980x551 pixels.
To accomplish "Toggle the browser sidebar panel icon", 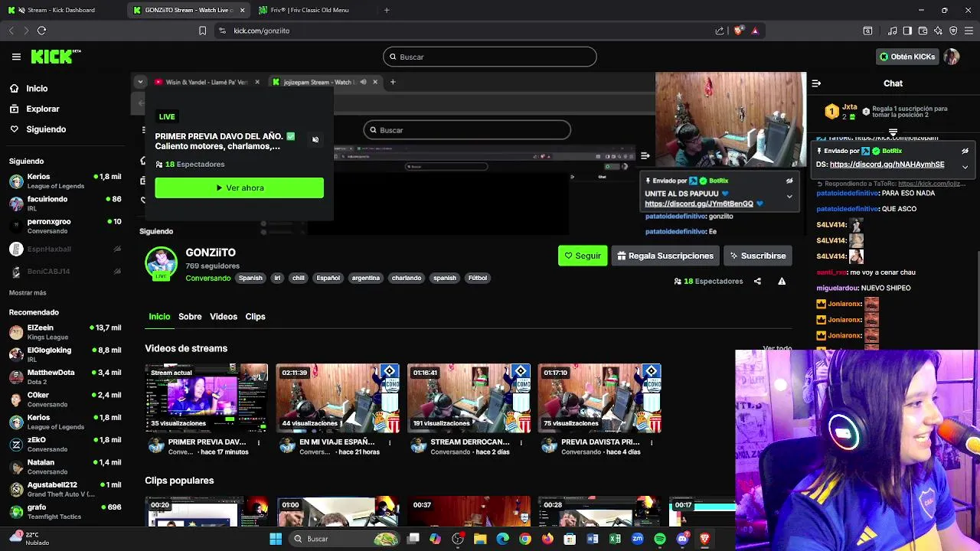I will 907,31.
